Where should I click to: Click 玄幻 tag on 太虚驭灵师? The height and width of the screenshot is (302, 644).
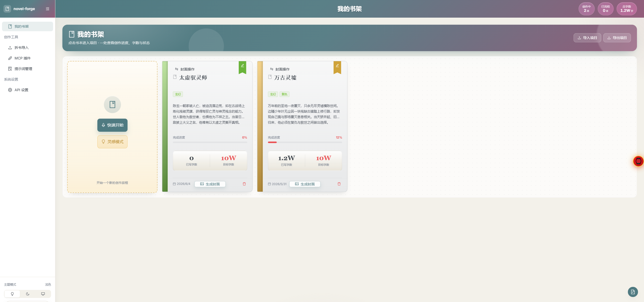click(178, 94)
